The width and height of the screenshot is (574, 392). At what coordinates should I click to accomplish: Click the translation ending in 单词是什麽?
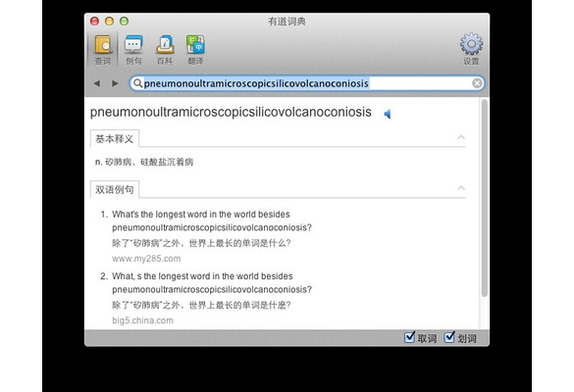[201, 305]
